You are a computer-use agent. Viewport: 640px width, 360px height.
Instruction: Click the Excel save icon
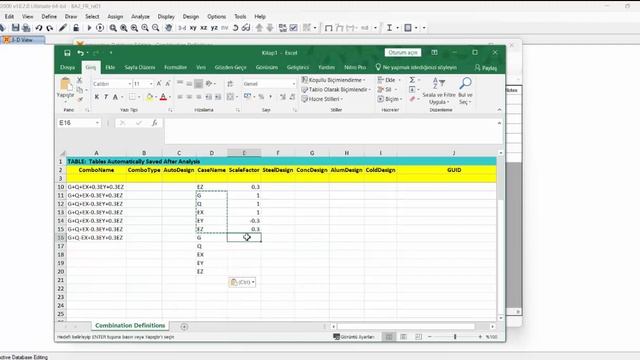(x=67, y=53)
